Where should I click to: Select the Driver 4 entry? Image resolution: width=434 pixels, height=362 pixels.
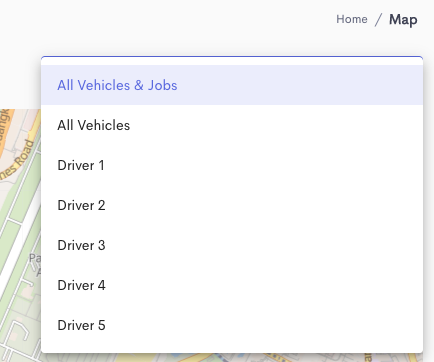pos(232,285)
